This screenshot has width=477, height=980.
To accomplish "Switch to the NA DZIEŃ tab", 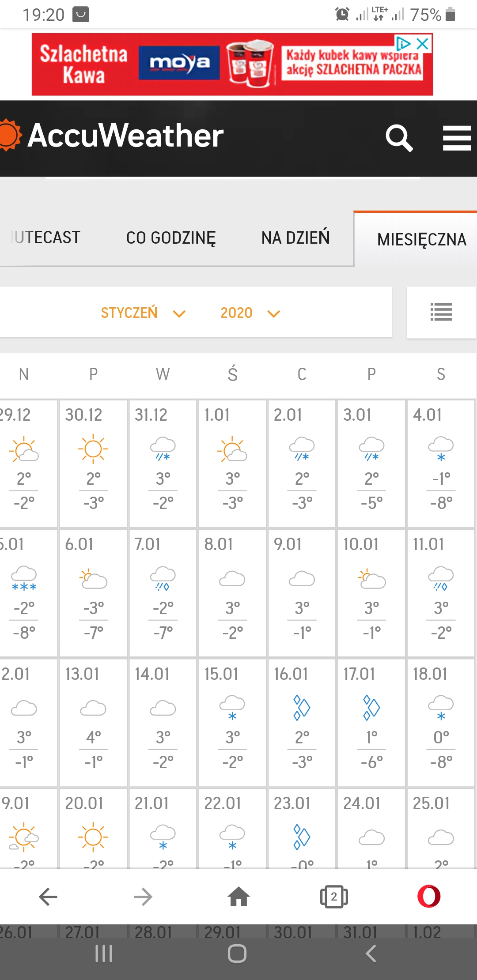I will pyautogui.click(x=295, y=238).
